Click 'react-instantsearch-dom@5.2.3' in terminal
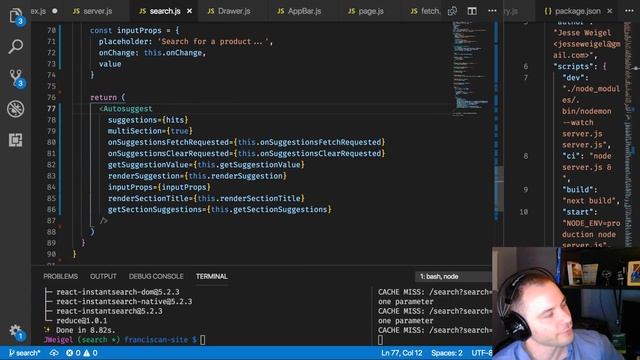Viewport: 640px width, 360px height. pos(118,292)
